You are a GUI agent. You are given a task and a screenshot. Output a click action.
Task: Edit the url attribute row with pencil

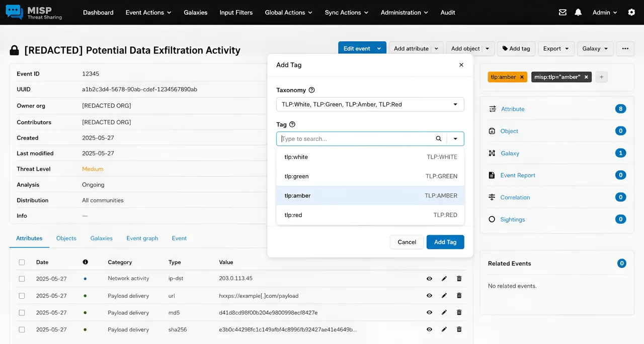[x=444, y=296]
